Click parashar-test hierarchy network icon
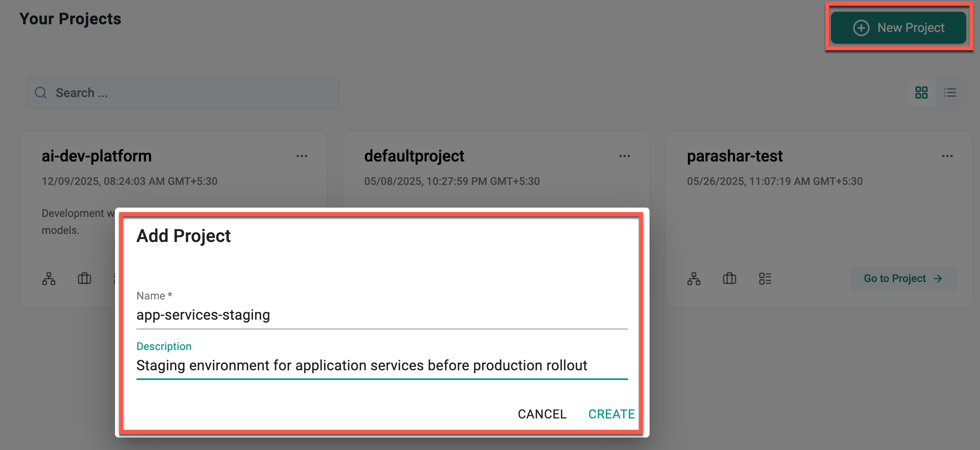Screen dimensions: 980x450 (x=694, y=278)
